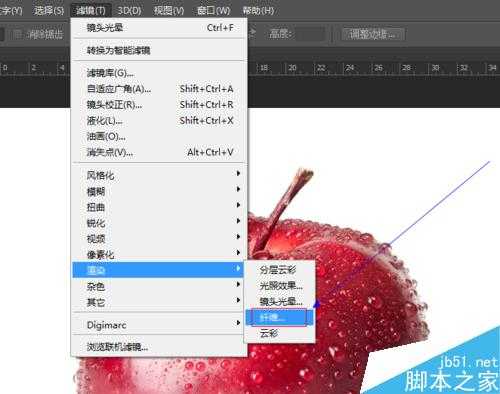500x394 pixels.
Task: Open the 窗口(W) menu
Action: coord(213,10)
